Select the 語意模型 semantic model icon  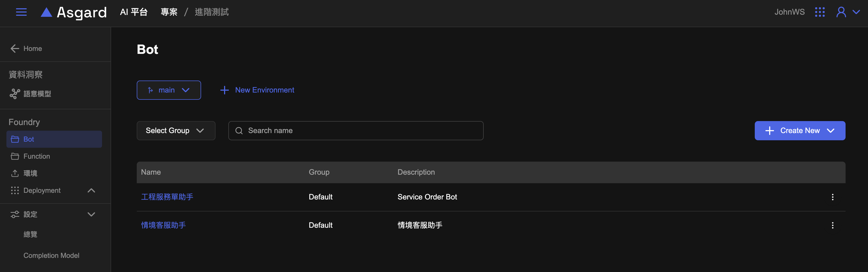click(x=15, y=94)
